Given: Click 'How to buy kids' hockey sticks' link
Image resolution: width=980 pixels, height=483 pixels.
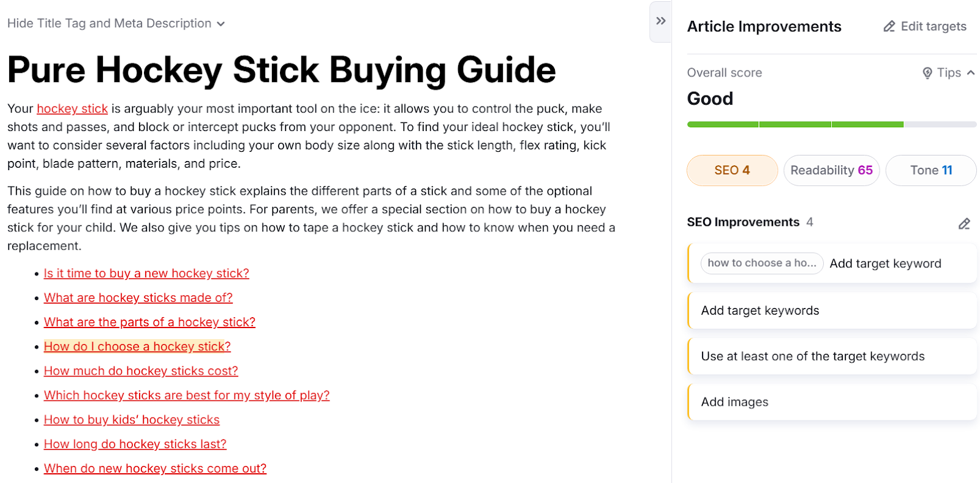Looking at the screenshot, I should [x=132, y=419].
